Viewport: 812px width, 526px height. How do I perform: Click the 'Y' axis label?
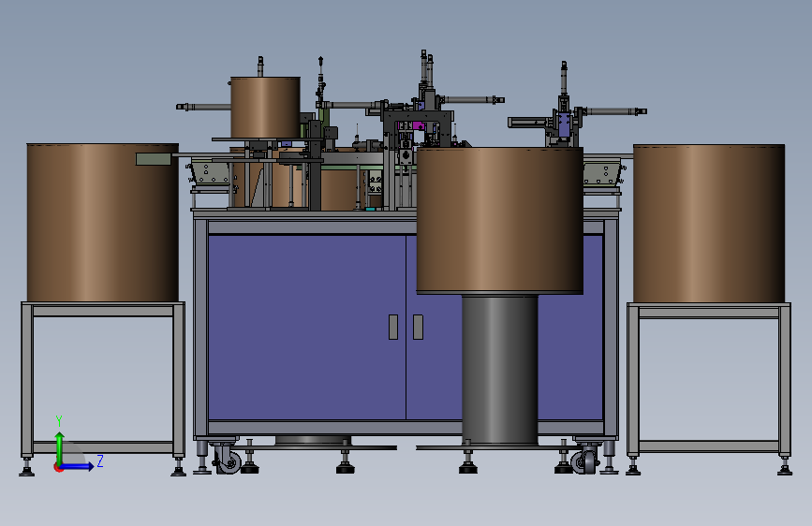(x=59, y=421)
